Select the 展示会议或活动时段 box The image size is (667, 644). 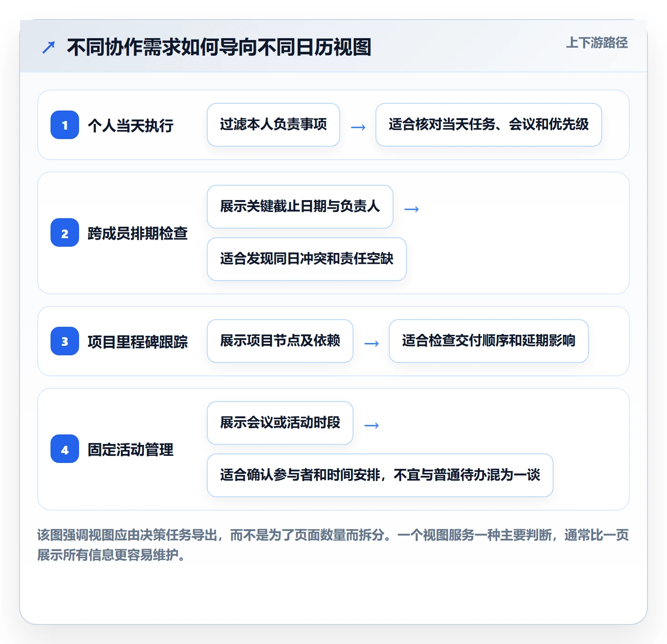[280, 423]
